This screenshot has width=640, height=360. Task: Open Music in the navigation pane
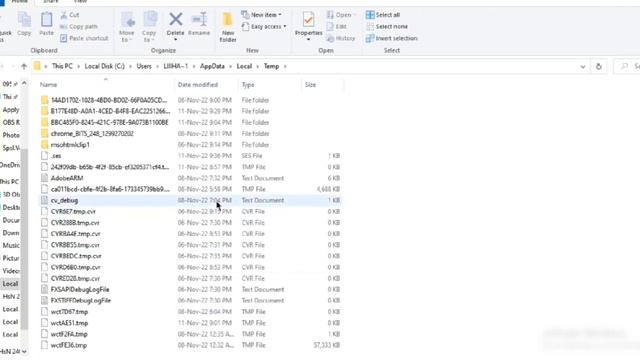pyautogui.click(x=11, y=245)
